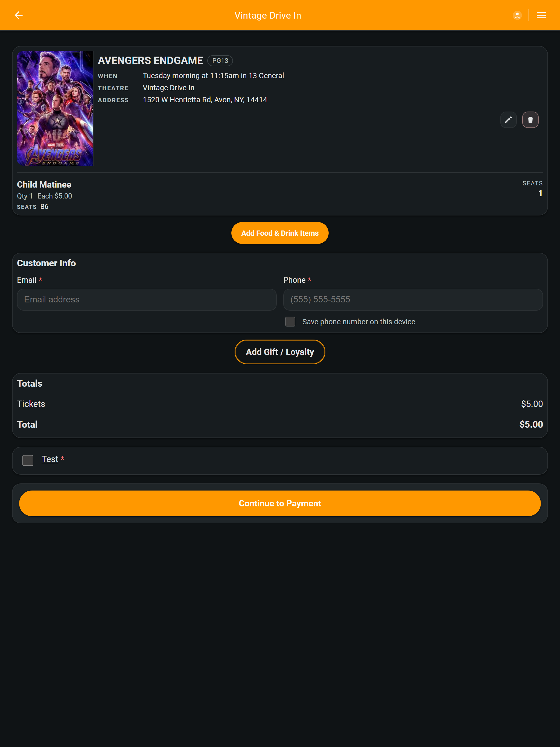The image size is (560, 747).
Task: Open the Test terms link
Action: [x=50, y=459]
